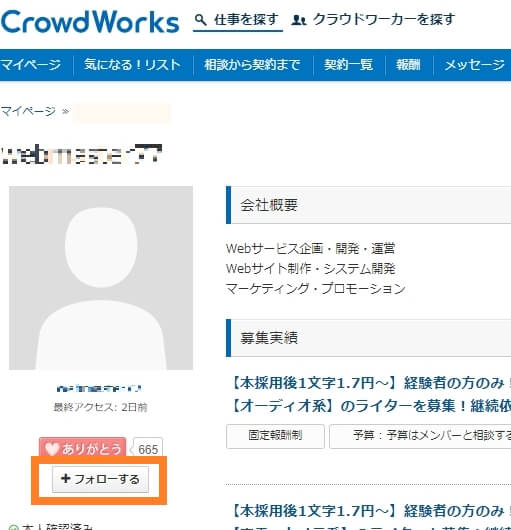511x530 pixels.
Task: Go to マイページ in the blue nav bar
Action: pyautogui.click(x=30, y=65)
